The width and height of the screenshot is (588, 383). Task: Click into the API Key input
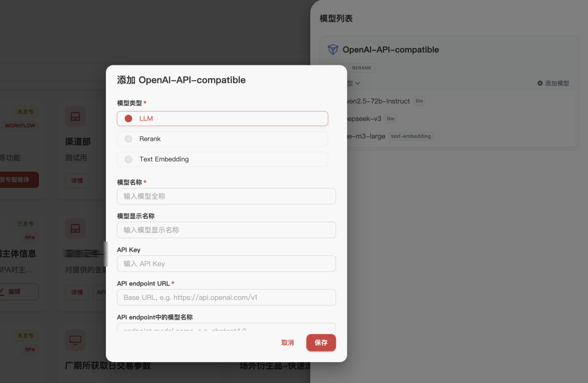[226, 264]
